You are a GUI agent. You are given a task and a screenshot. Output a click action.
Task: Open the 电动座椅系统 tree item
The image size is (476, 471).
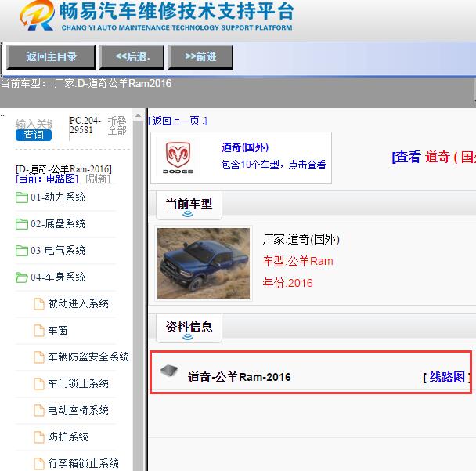[78, 410]
